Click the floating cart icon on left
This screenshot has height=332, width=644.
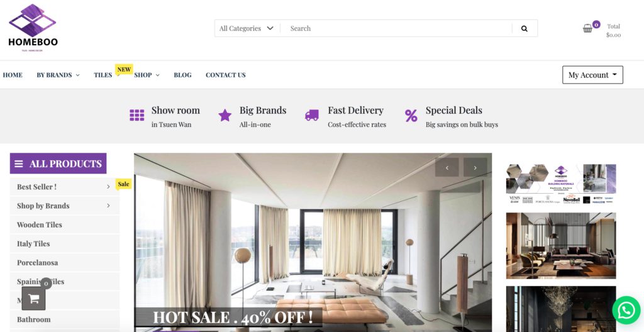pos(34,298)
